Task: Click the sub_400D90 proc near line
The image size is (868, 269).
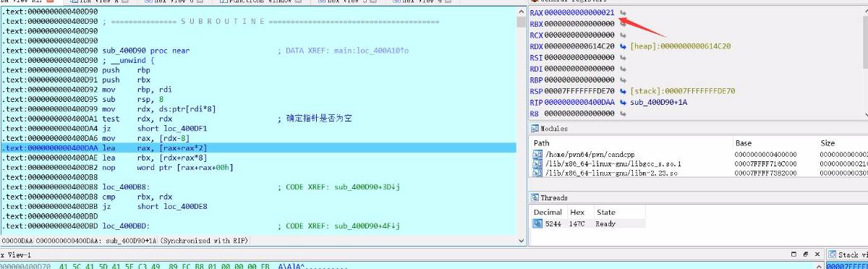Action: pos(147,51)
